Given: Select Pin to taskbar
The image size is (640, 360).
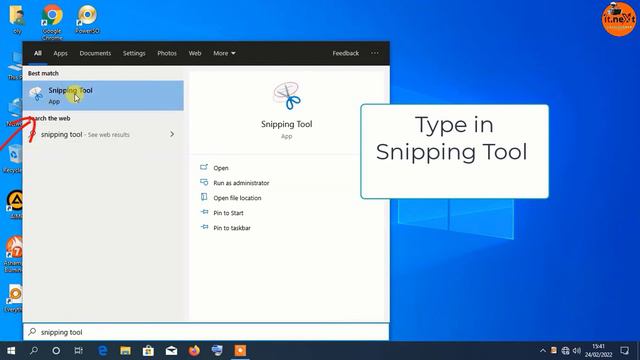Looking at the screenshot, I should (232, 228).
